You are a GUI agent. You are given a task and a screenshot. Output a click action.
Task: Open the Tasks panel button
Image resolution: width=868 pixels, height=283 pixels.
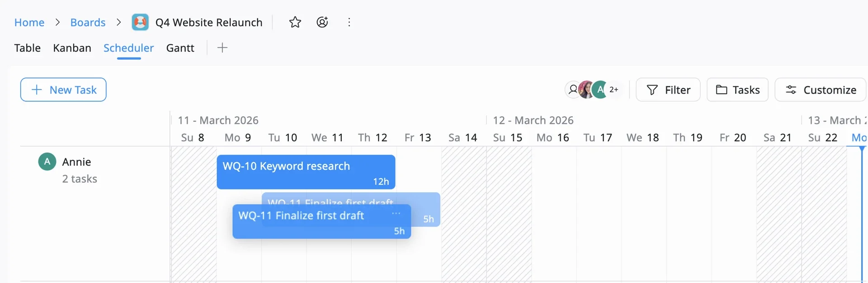[737, 90]
